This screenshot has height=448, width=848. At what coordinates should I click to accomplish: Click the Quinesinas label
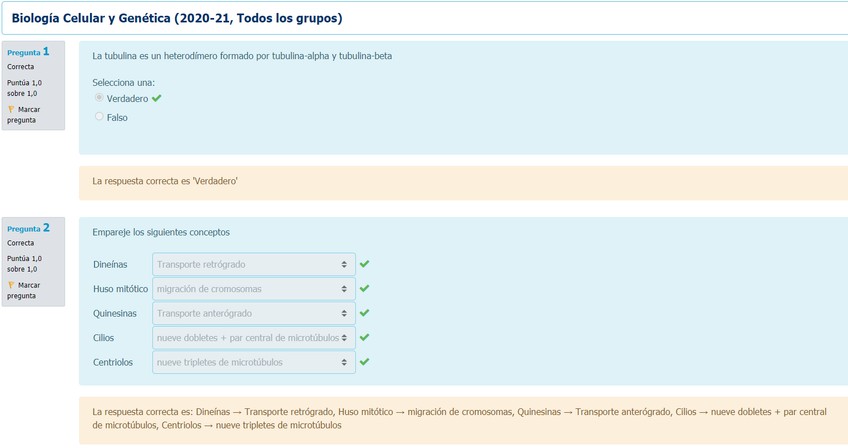115,313
